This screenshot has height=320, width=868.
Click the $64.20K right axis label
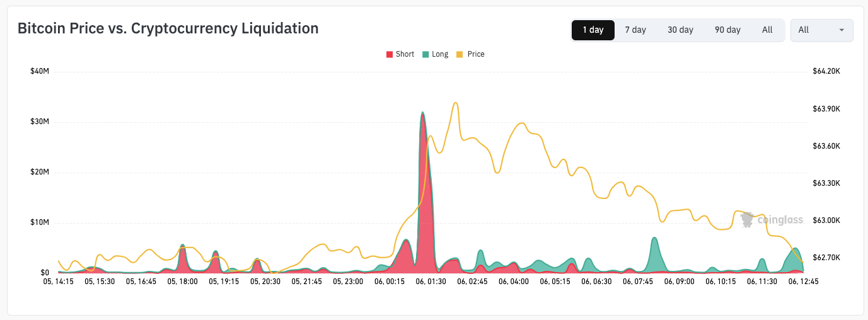click(x=826, y=71)
